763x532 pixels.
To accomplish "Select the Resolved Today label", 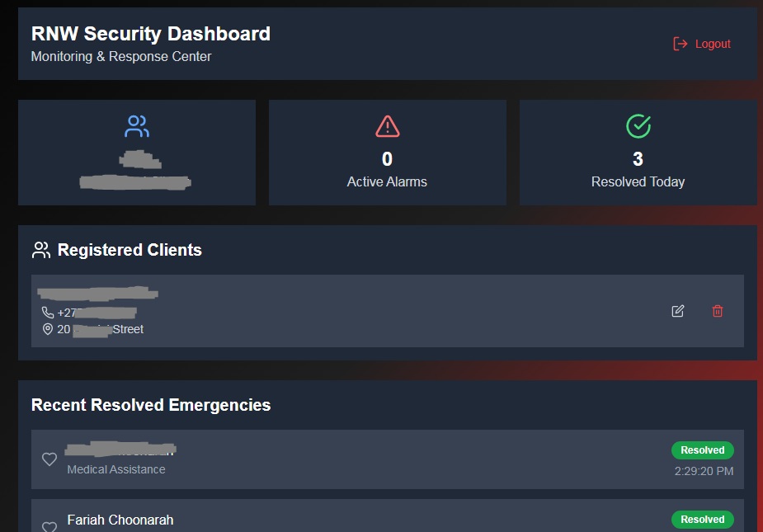I will (638, 181).
